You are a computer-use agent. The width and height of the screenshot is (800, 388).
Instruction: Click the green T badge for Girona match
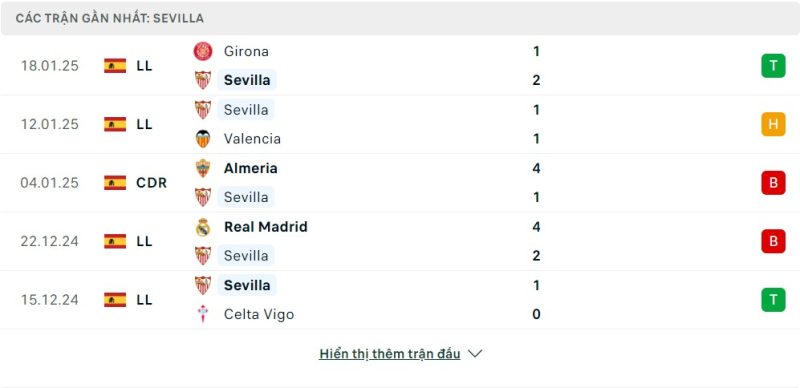click(773, 66)
